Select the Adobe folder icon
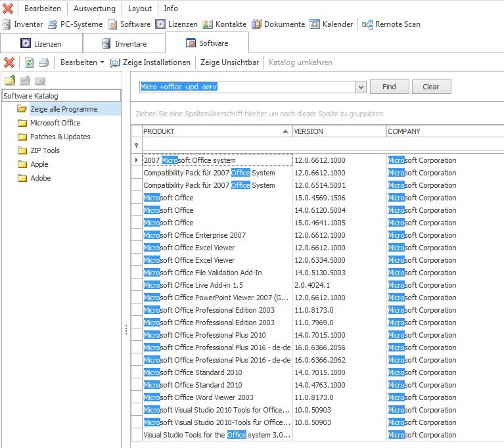The width and height of the screenshot is (504, 448). coord(22,179)
